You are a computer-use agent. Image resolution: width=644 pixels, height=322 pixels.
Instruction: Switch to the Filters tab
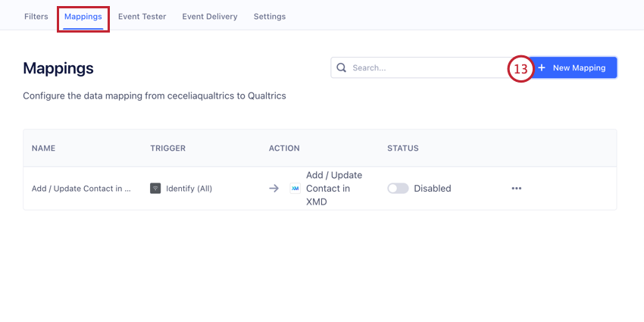click(x=36, y=16)
